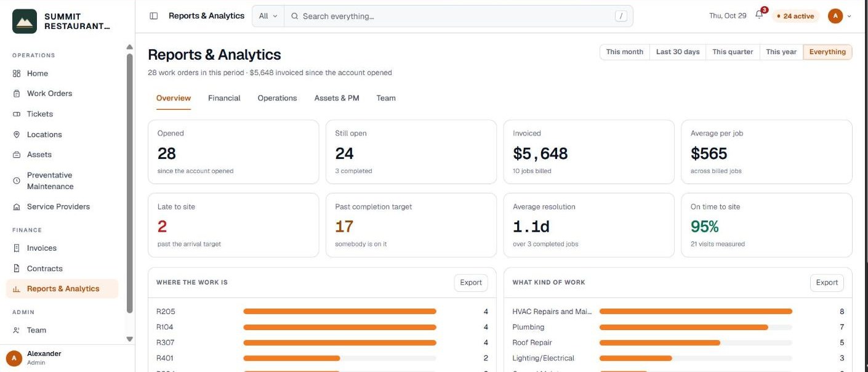868x372 pixels.
Task: Open Home in sidebar
Action: coord(62,73)
